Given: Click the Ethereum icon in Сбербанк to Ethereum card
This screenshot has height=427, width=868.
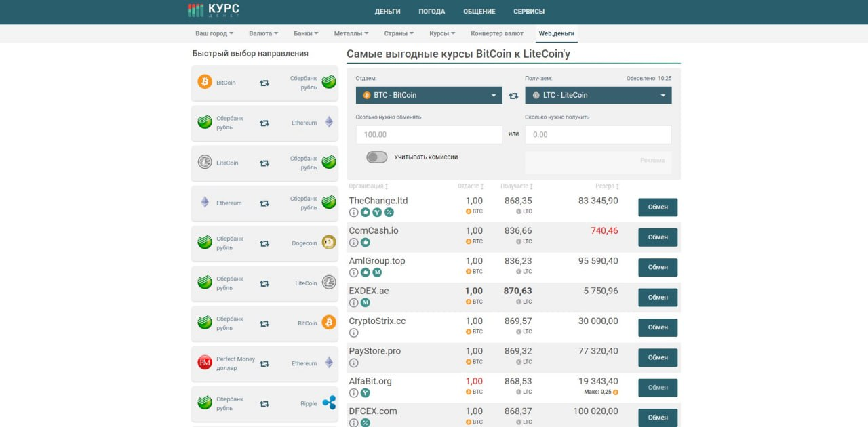Looking at the screenshot, I should point(329,122).
